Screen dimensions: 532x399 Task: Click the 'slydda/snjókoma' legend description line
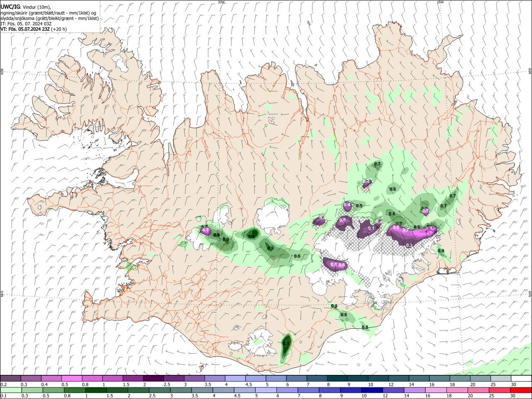coord(49,18)
